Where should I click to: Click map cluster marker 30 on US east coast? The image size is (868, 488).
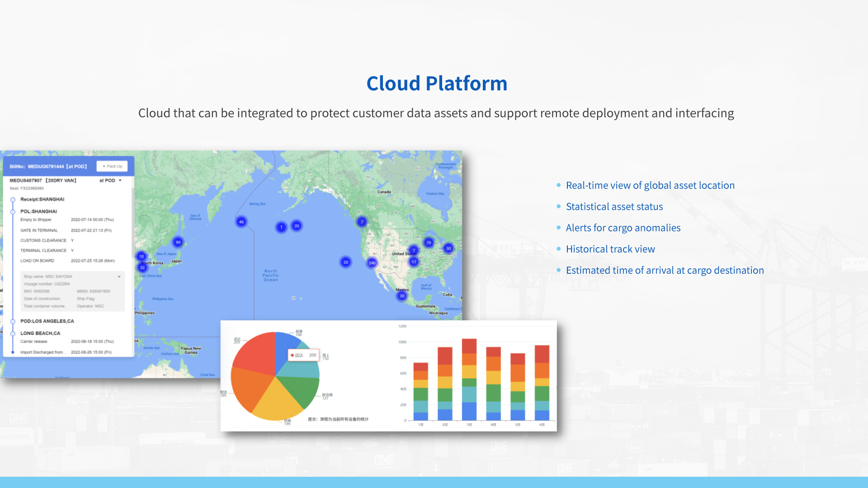click(448, 249)
